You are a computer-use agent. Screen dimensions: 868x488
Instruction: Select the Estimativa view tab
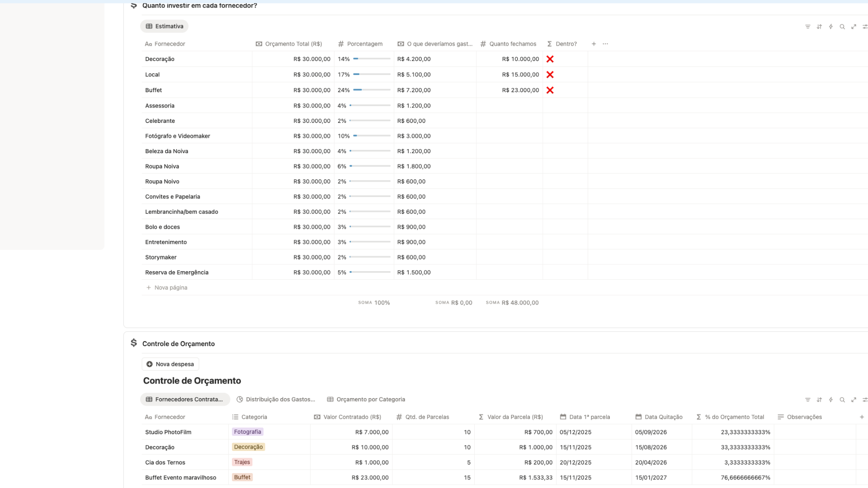pos(165,26)
